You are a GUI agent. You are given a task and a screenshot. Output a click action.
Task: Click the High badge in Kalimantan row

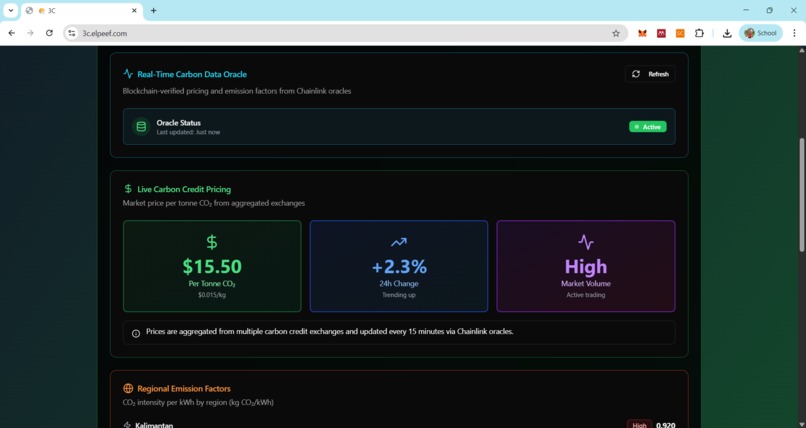point(639,424)
